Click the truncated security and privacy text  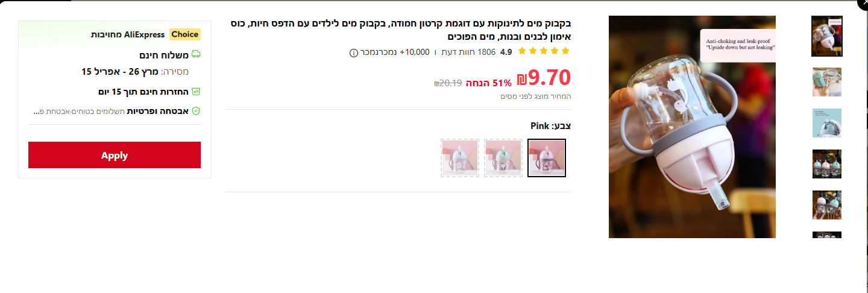pos(111,112)
